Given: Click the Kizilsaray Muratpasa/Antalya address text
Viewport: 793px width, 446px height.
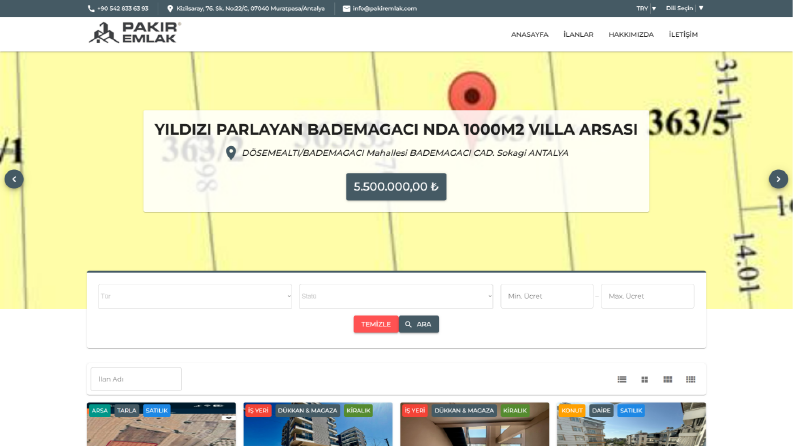Looking at the screenshot, I should point(250,9).
